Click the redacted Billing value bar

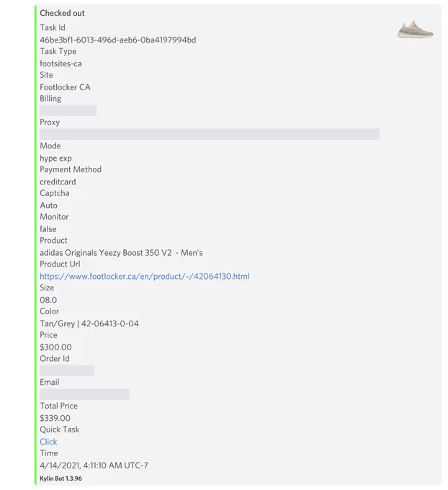click(68, 111)
